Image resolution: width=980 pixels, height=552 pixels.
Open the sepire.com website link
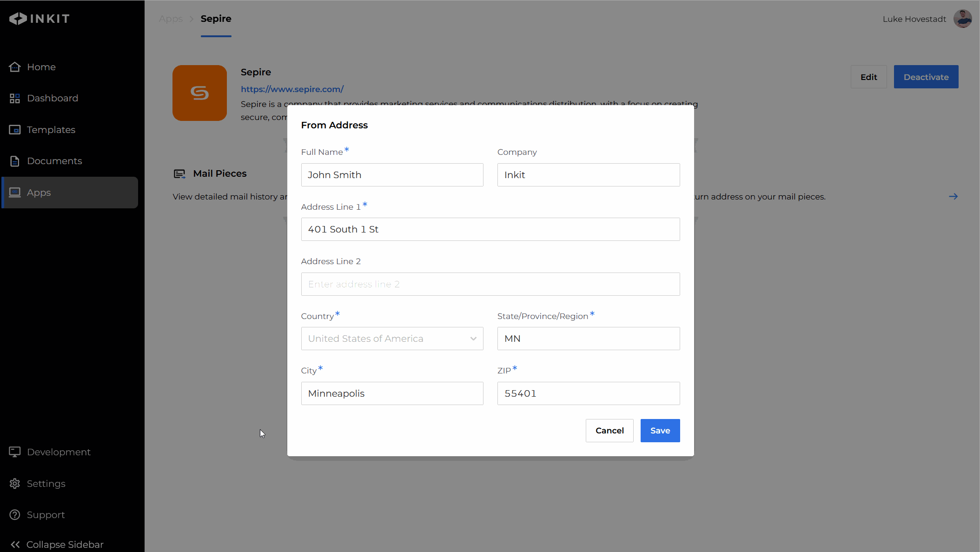(x=292, y=89)
